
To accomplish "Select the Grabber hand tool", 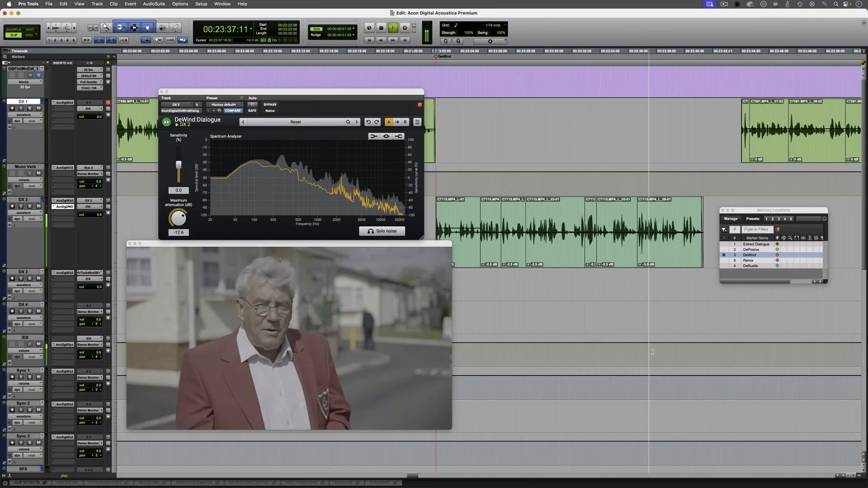I will pyautogui.click(x=147, y=28).
